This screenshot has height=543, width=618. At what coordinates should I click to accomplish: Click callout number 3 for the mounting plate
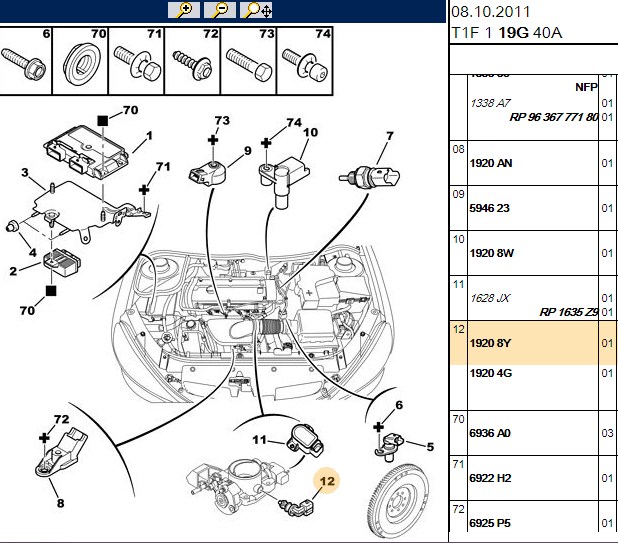(25, 172)
